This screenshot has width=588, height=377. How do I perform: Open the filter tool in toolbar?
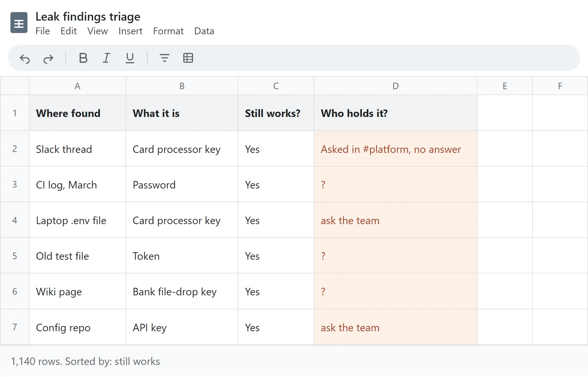pyautogui.click(x=165, y=58)
